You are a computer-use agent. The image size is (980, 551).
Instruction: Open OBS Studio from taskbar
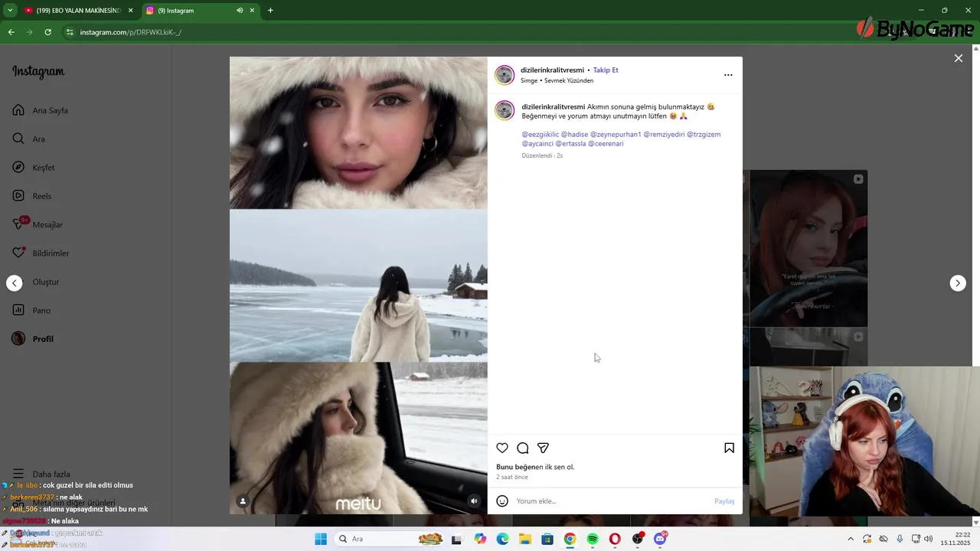pos(638,539)
